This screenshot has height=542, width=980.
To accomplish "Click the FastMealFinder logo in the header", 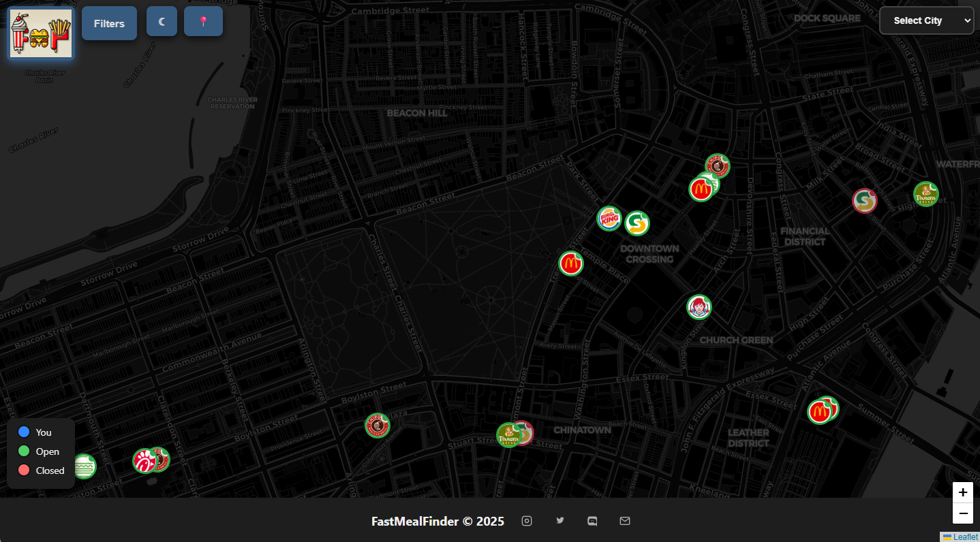I will (x=41, y=33).
